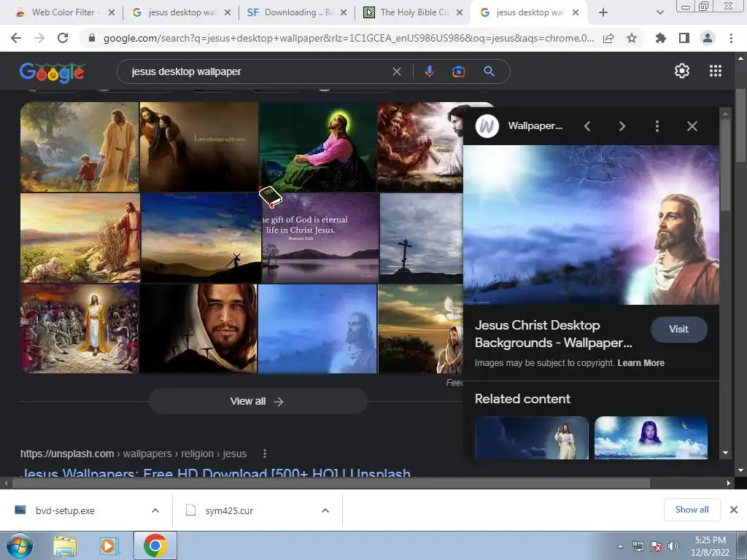
Task: Open related image of Jesus in white robe
Action: (x=532, y=438)
